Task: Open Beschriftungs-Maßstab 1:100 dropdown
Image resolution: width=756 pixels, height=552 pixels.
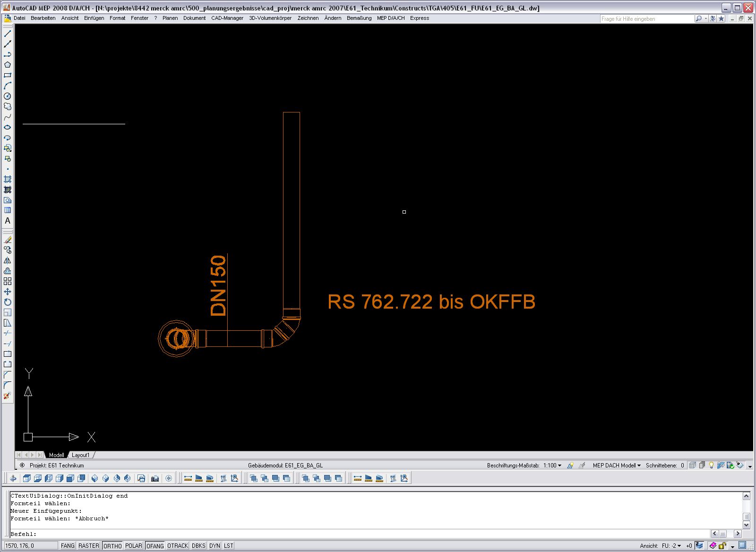Action: pyautogui.click(x=552, y=466)
